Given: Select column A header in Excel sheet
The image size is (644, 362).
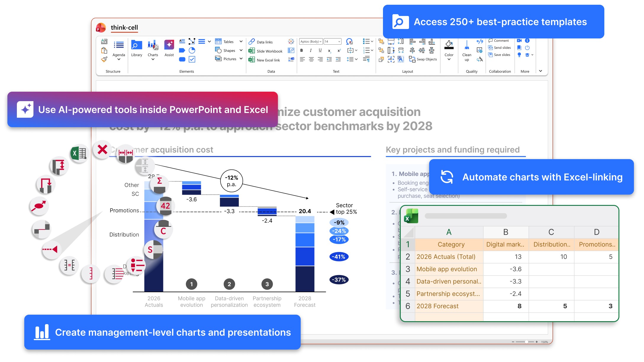Looking at the screenshot, I should click(449, 232).
